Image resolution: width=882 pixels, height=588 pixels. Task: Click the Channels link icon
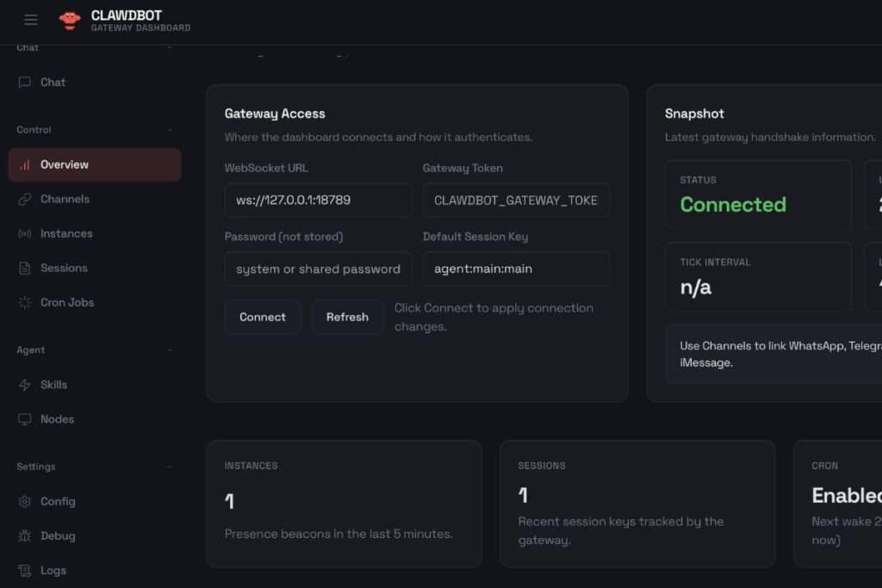(x=25, y=199)
